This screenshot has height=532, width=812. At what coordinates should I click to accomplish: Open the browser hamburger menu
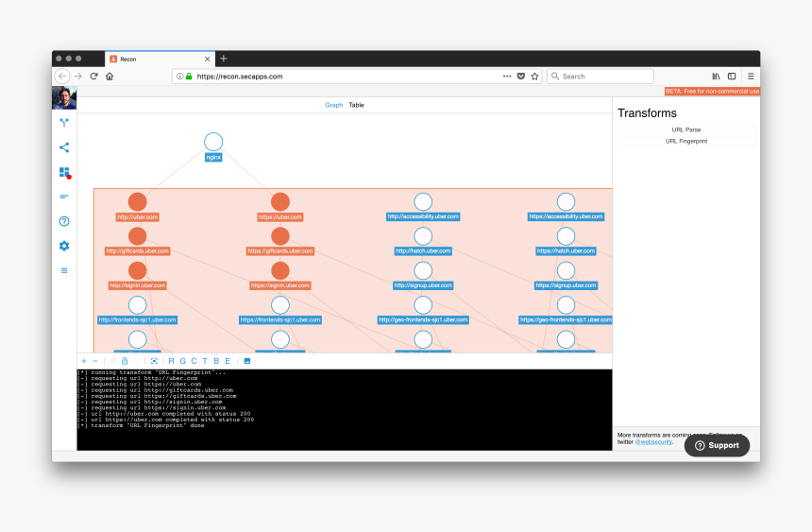(x=751, y=77)
